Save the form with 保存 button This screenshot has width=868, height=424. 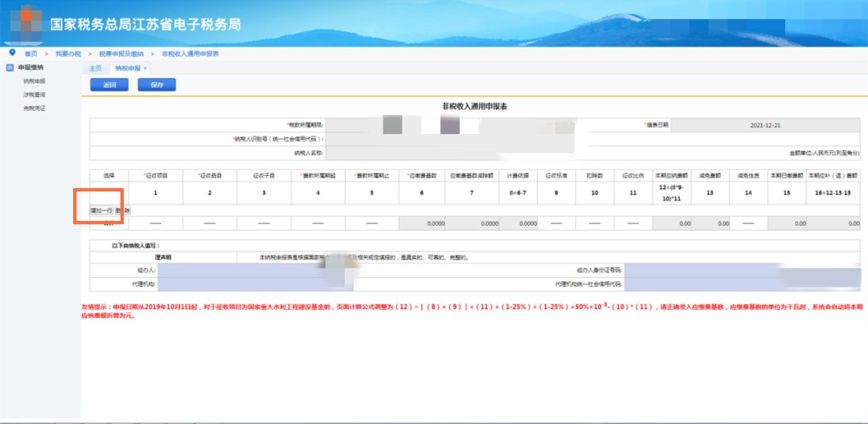(x=157, y=84)
